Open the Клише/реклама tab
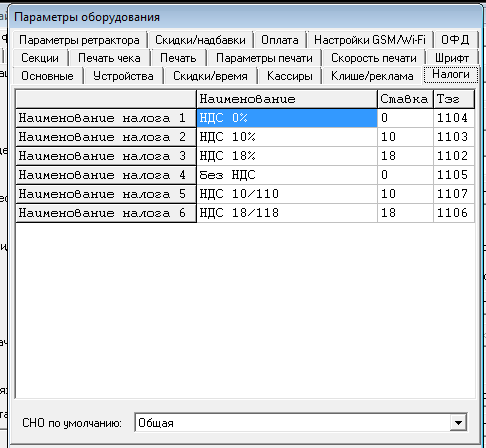486x448 pixels. click(x=372, y=76)
